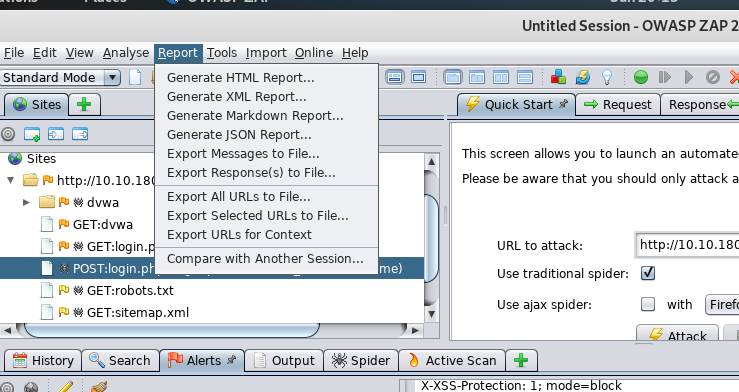The image size is (739, 392).
Task: Click the target scope icon in Sites toolbar
Action: tap(8, 134)
